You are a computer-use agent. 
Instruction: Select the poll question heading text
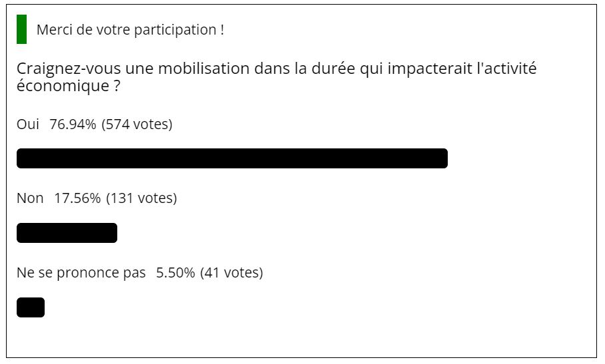click(x=277, y=77)
